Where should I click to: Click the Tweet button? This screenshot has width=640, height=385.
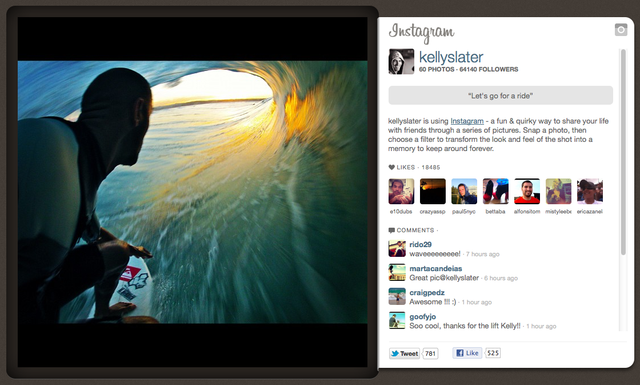404,354
